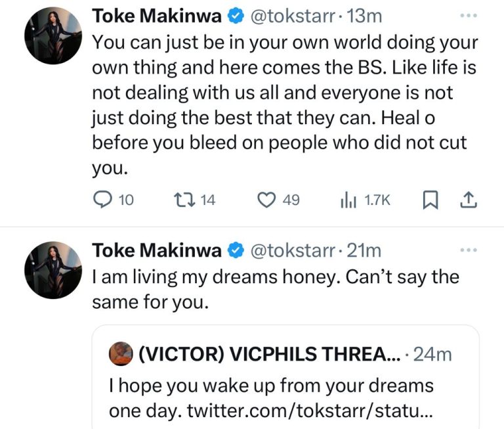Bookmark the first Toke Makinwa tweet
The image size is (504, 429).
(x=432, y=200)
